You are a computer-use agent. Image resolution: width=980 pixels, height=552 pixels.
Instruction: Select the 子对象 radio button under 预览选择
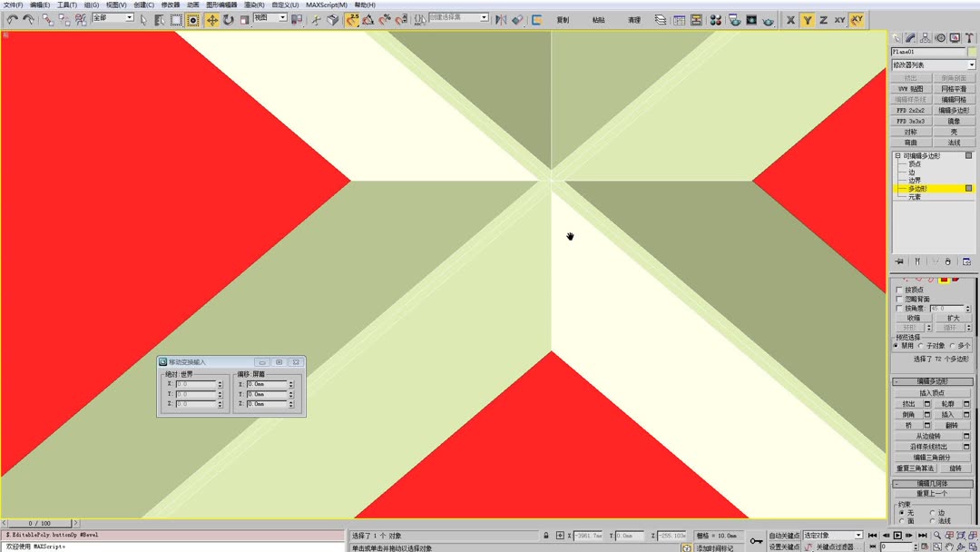coord(920,345)
